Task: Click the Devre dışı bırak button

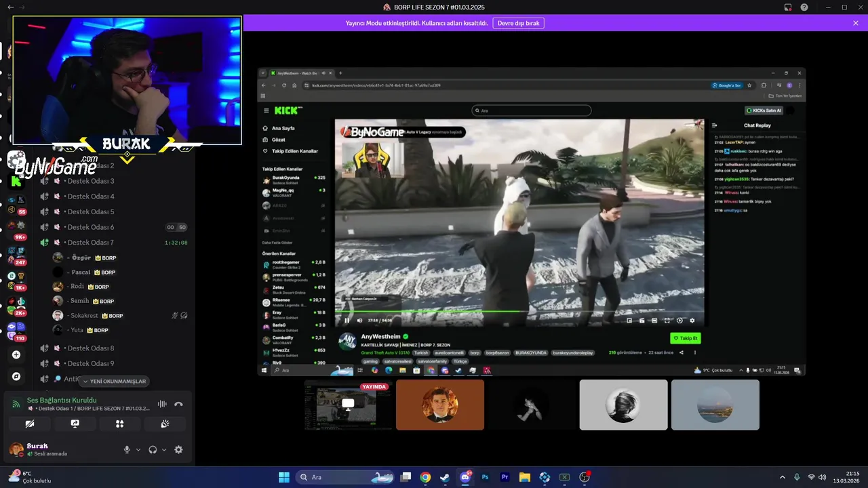Action: click(519, 23)
